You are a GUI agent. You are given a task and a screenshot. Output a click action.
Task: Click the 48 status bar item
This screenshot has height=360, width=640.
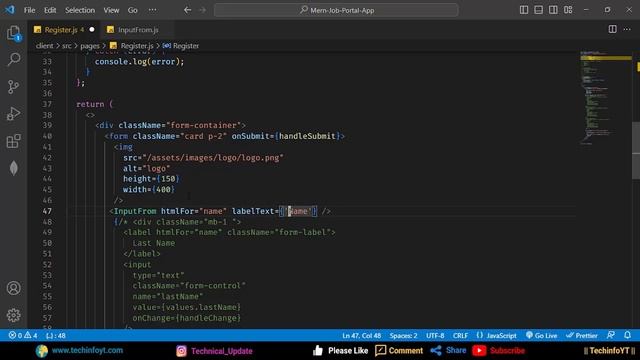(x=56, y=336)
